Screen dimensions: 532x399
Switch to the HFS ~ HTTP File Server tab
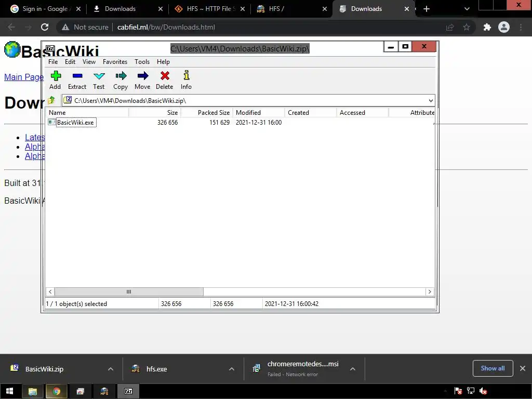210,9
